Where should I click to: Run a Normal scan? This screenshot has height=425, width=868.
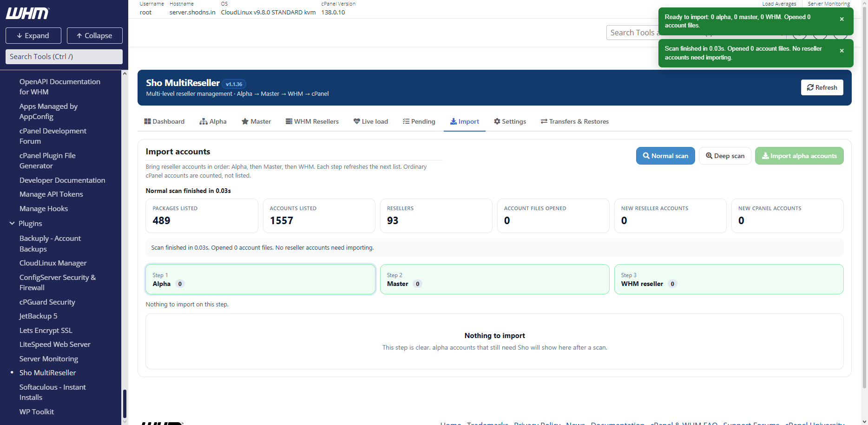pyautogui.click(x=665, y=156)
